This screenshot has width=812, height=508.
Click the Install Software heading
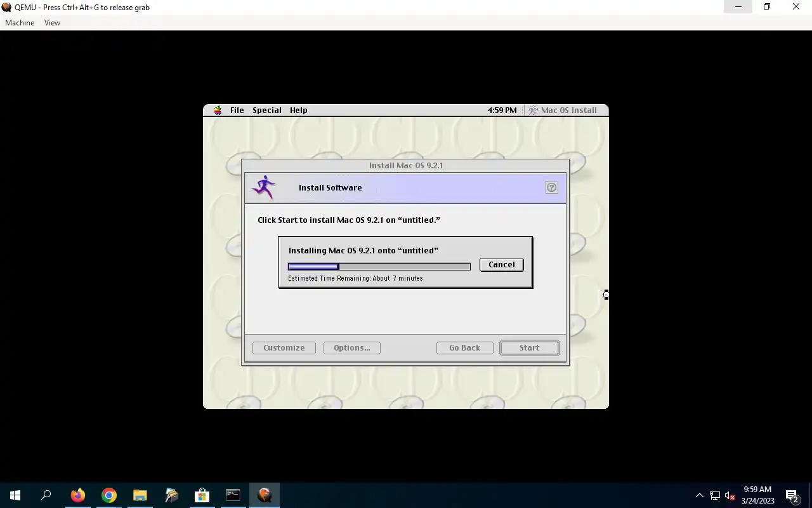tap(331, 187)
